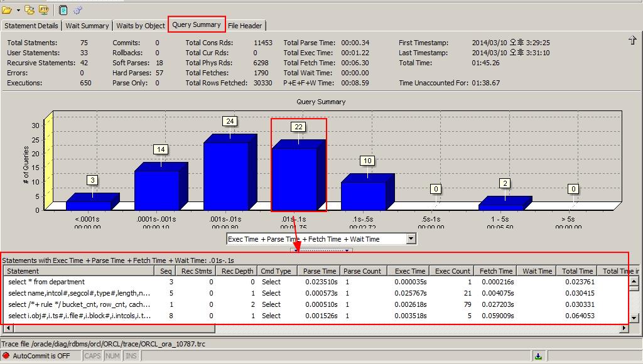
Task: Click the notepad report toolbar icon
Action: [63, 10]
